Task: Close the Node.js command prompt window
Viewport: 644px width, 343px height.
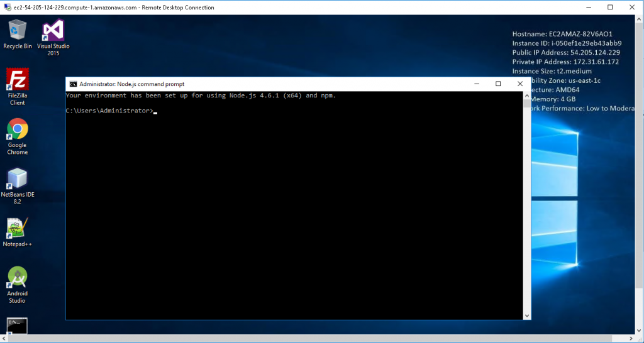Action: pyautogui.click(x=518, y=84)
